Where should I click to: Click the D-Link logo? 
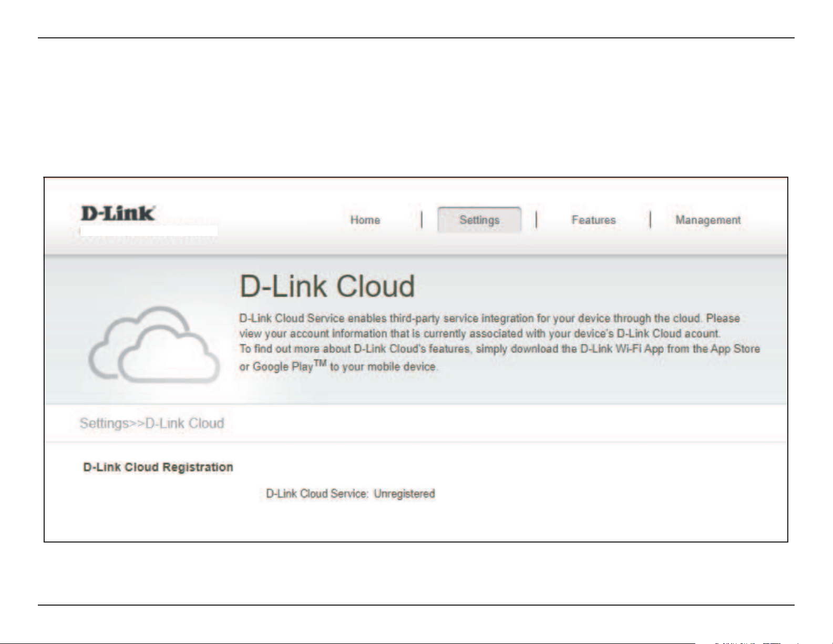[x=118, y=213]
